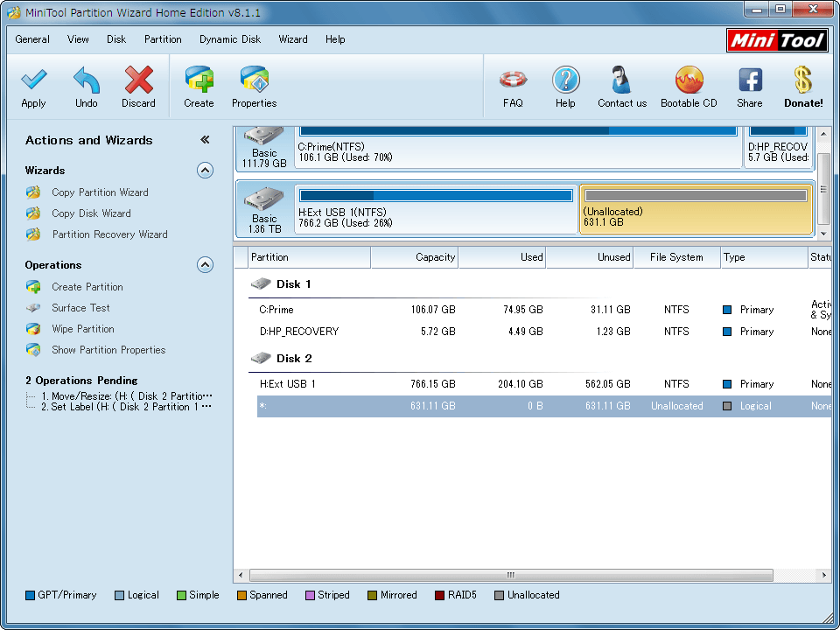This screenshot has width=840, height=630.
Task: Open the Help menu
Action: pos(335,39)
